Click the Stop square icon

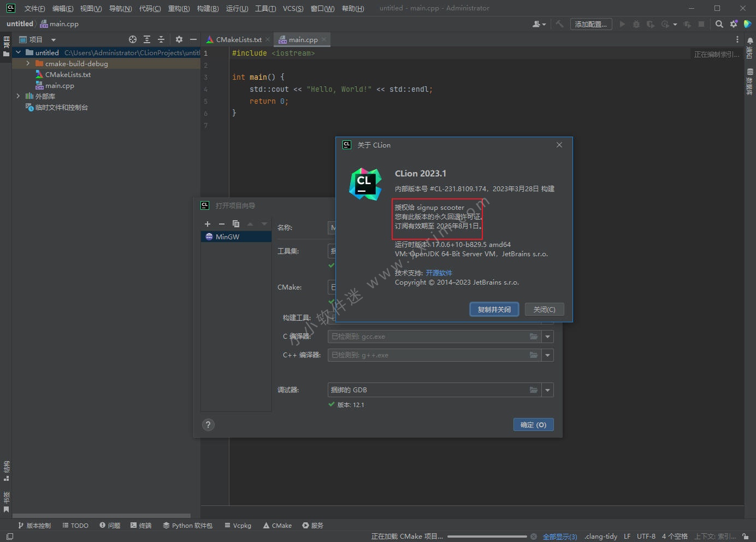701,24
